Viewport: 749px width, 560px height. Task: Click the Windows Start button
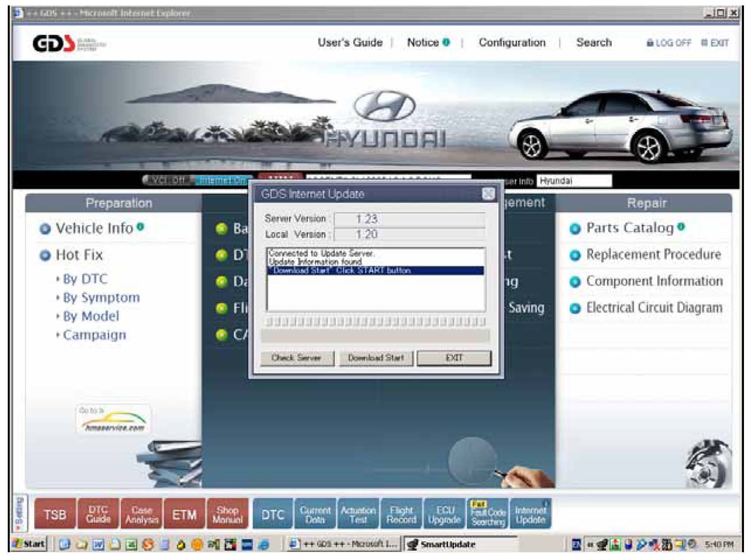(30, 544)
